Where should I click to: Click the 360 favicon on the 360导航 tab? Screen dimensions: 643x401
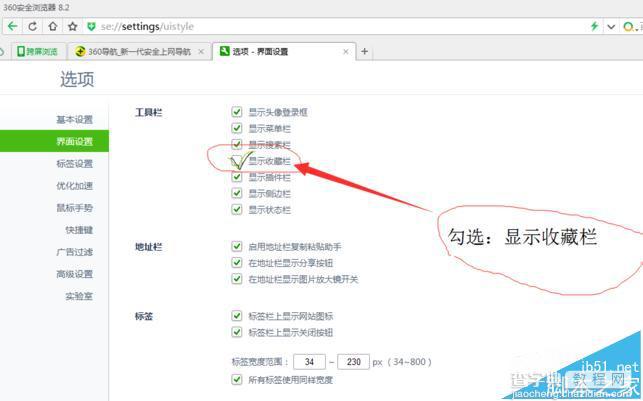80,52
